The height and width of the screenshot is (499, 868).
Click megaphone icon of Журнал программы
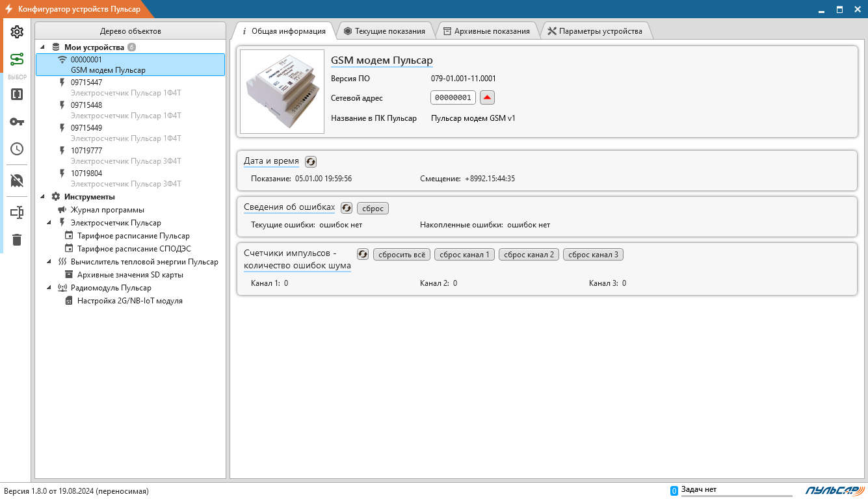coord(62,210)
